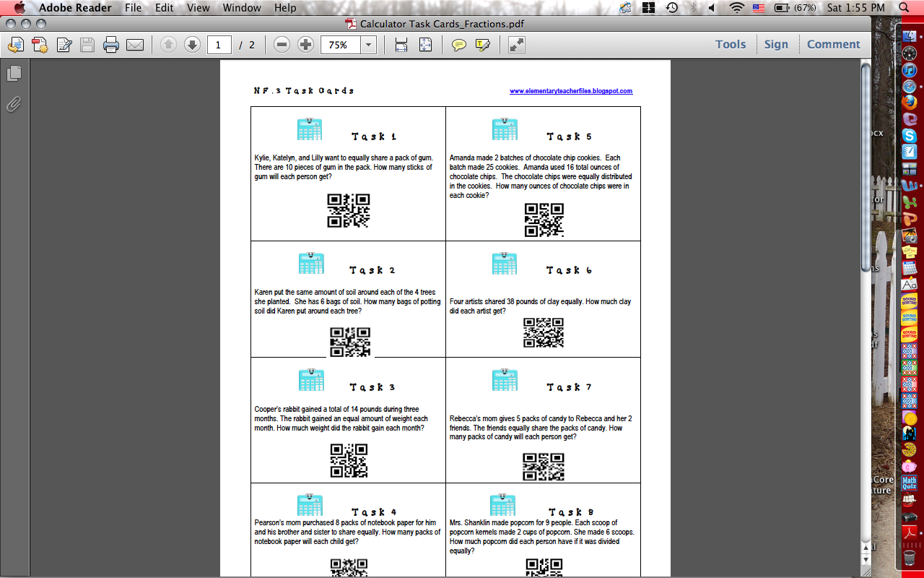Click the Fit Width scrolling icon

tap(401, 45)
